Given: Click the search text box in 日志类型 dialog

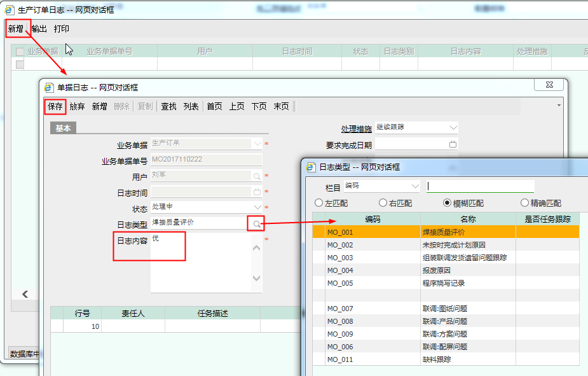Looking at the screenshot, I should (x=481, y=186).
